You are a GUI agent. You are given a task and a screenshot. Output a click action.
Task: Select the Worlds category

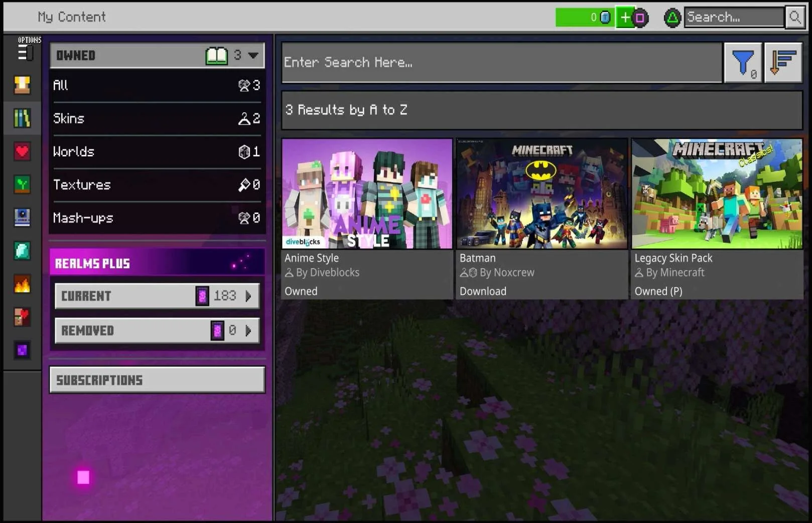pos(157,151)
